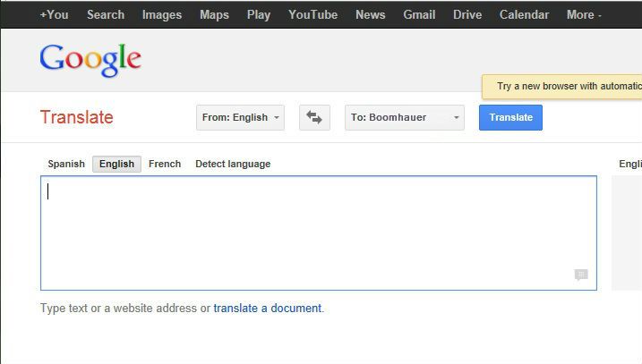The width and height of the screenshot is (642, 364).
Task: Expand the To: Boomhauer language dropdown
Action: tap(404, 117)
